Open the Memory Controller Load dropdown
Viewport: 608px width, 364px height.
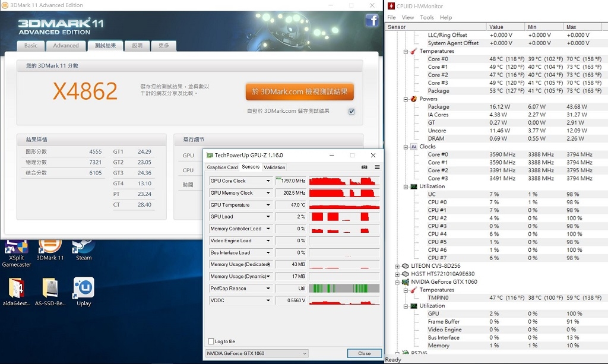[x=268, y=229]
